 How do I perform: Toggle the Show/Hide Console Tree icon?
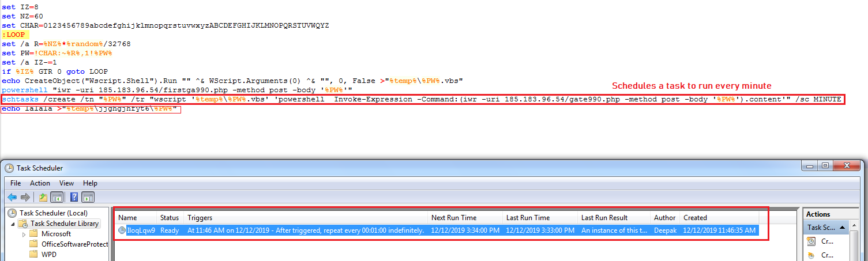point(56,196)
